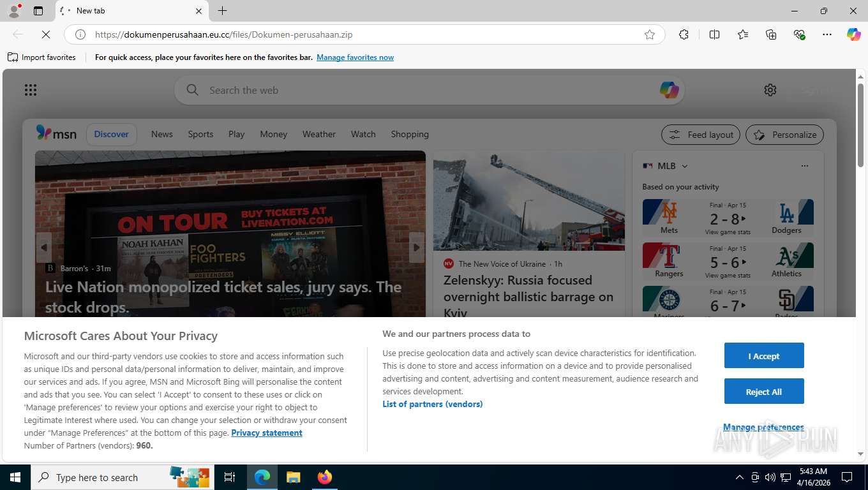Click the Copilot icon in search box
This screenshot has height=490, width=868.
[669, 90]
